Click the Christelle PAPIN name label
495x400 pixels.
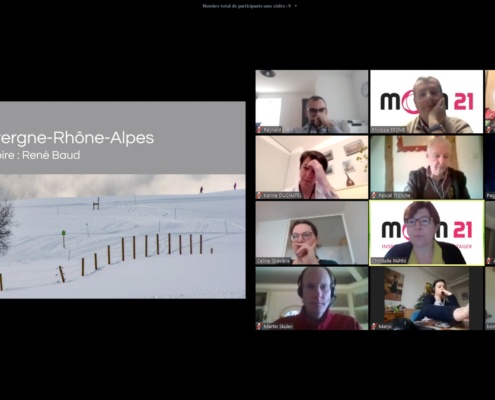389,261
